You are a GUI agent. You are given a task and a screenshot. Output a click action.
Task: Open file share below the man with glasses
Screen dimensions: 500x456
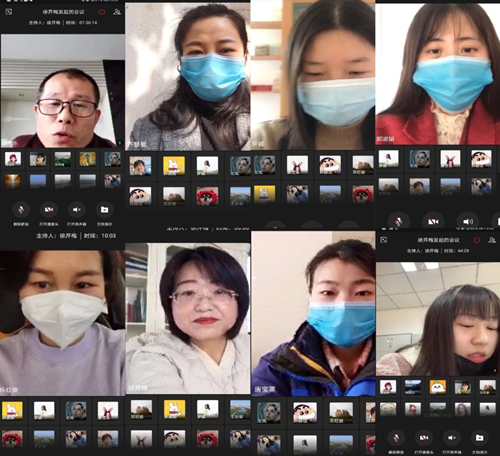point(105,210)
